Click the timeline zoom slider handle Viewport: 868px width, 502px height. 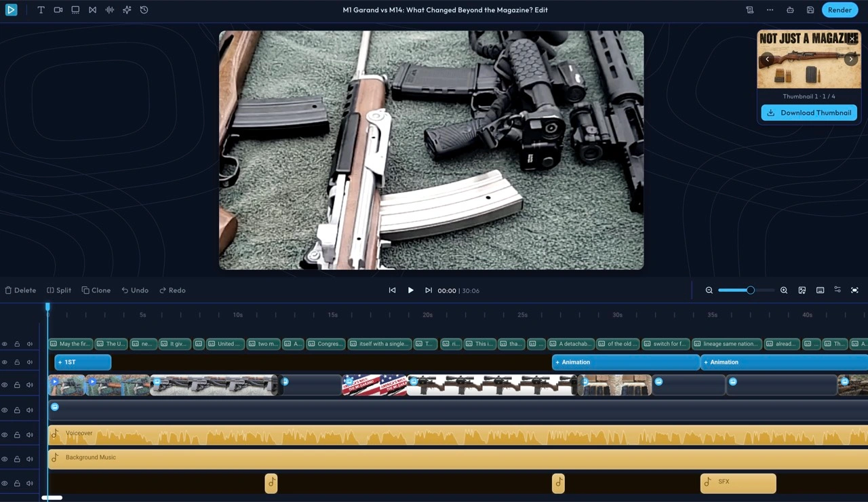pyautogui.click(x=751, y=290)
